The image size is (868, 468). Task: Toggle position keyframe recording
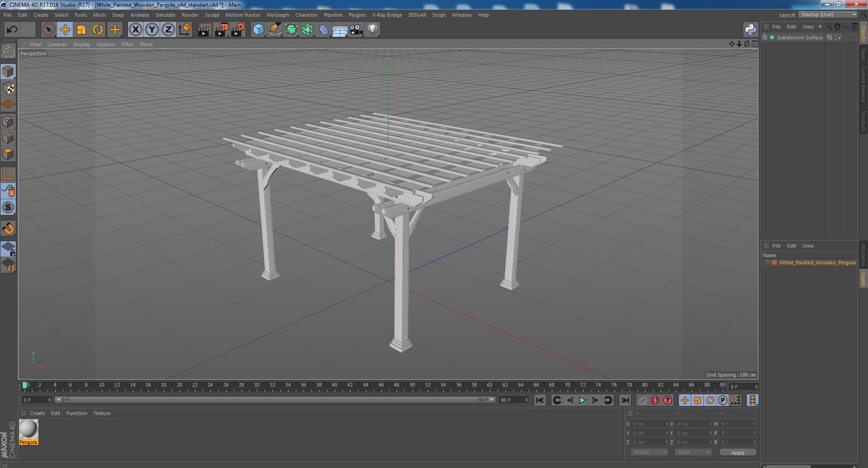click(x=685, y=400)
